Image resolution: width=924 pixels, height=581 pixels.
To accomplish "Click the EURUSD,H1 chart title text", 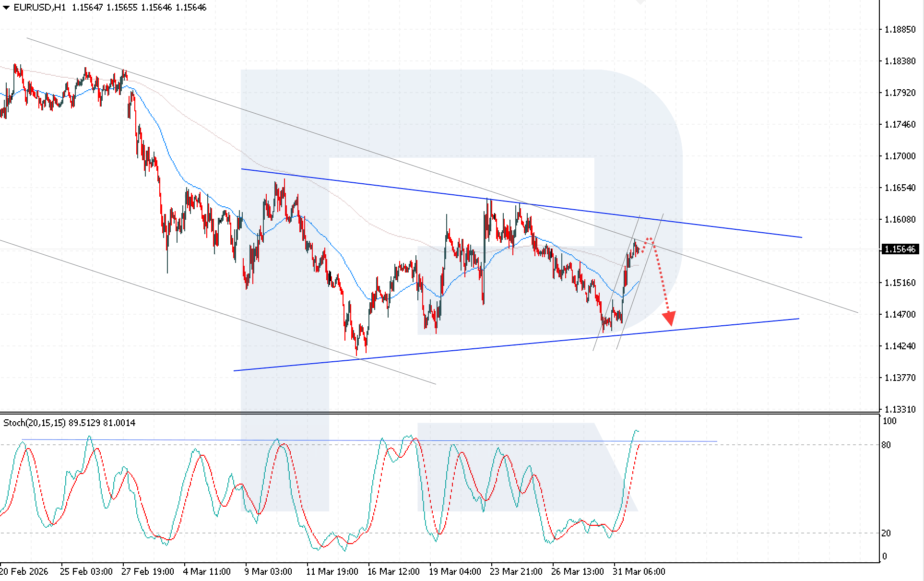I will (x=40, y=8).
